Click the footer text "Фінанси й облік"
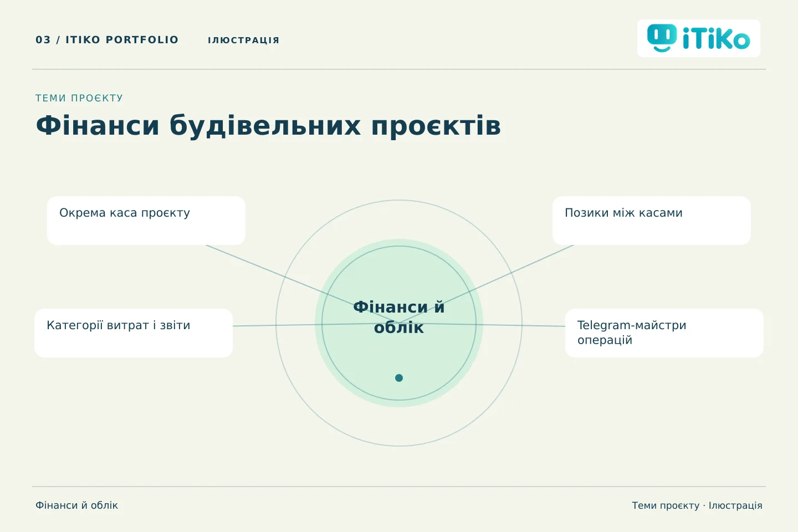Viewport: 798px width, 532px height. (77, 505)
